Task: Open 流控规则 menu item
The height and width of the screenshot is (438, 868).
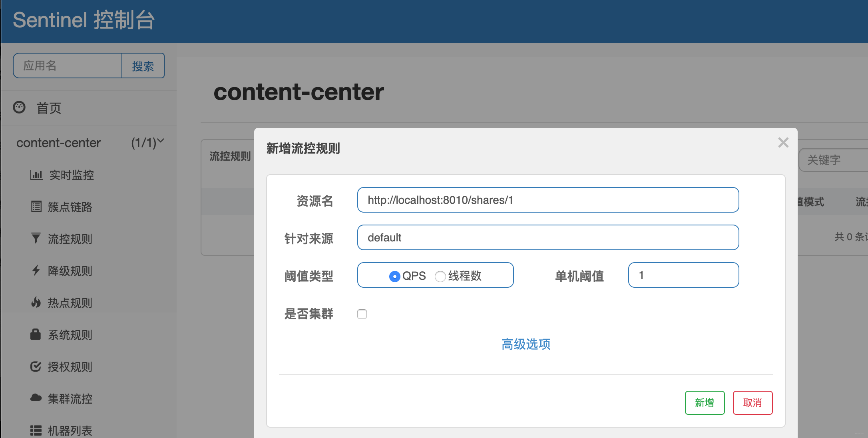Action: click(x=70, y=239)
